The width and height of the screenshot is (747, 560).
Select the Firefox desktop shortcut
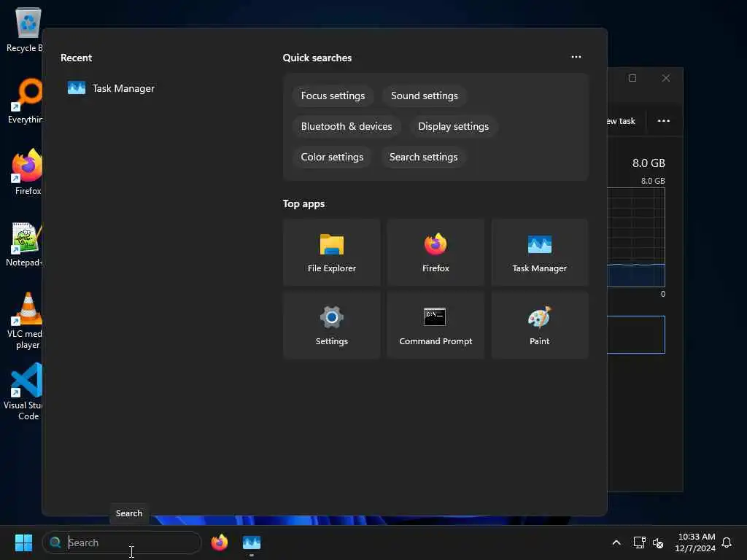[x=26, y=172]
